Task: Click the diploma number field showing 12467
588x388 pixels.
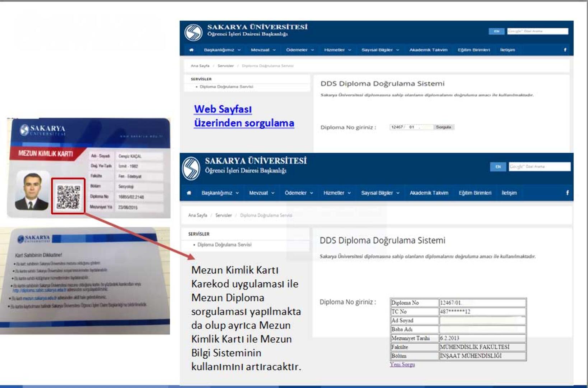Action: coord(411,127)
